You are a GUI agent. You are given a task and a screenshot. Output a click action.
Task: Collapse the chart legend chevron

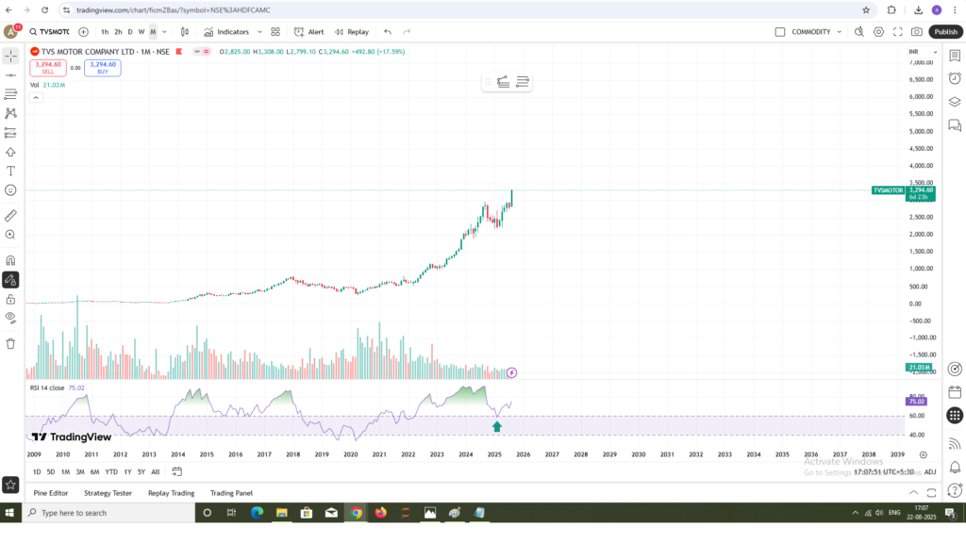tap(36, 98)
